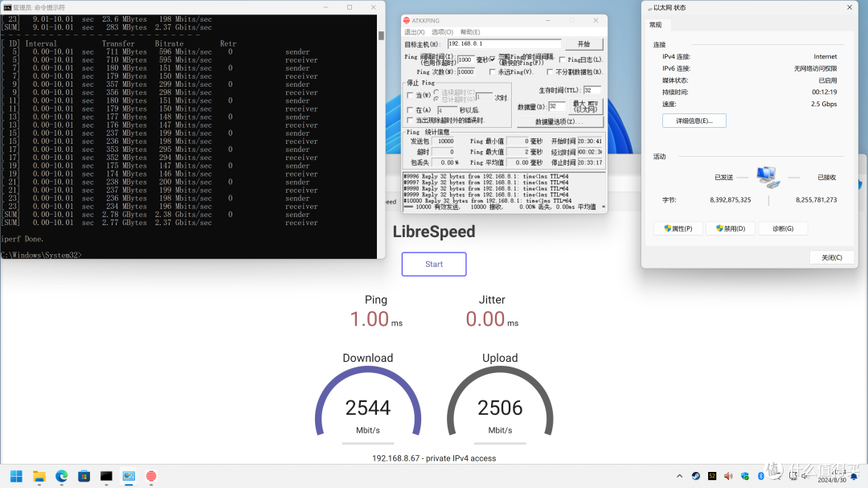The image size is (868, 488).
Task: Check stop on non-timeout errors checkbox
Action: coord(410,121)
